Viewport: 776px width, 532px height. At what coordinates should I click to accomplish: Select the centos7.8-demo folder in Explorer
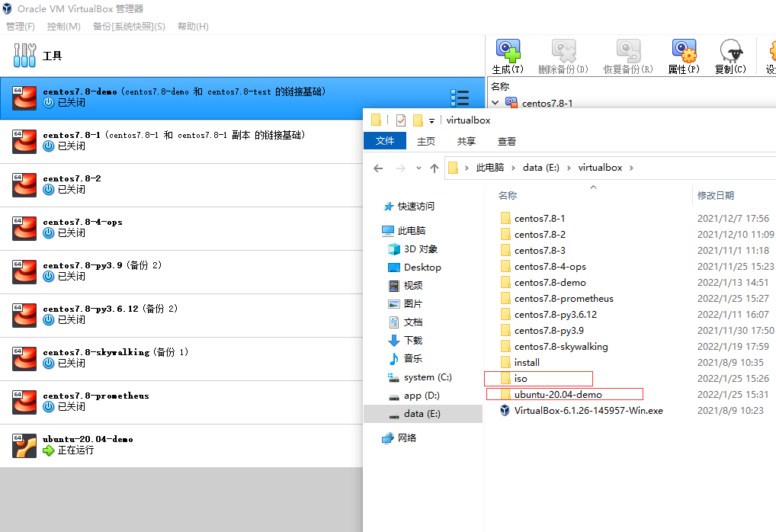coord(550,283)
